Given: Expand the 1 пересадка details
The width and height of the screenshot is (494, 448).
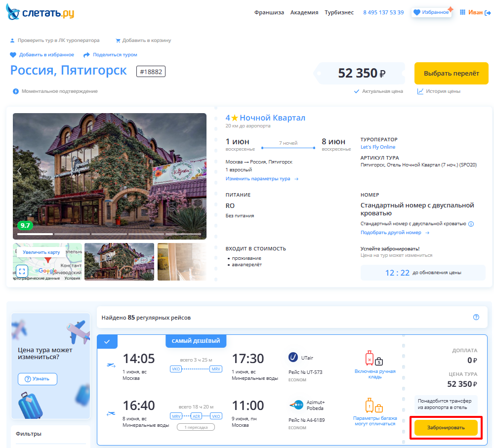Looking at the screenshot, I should (x=196, y=427).
